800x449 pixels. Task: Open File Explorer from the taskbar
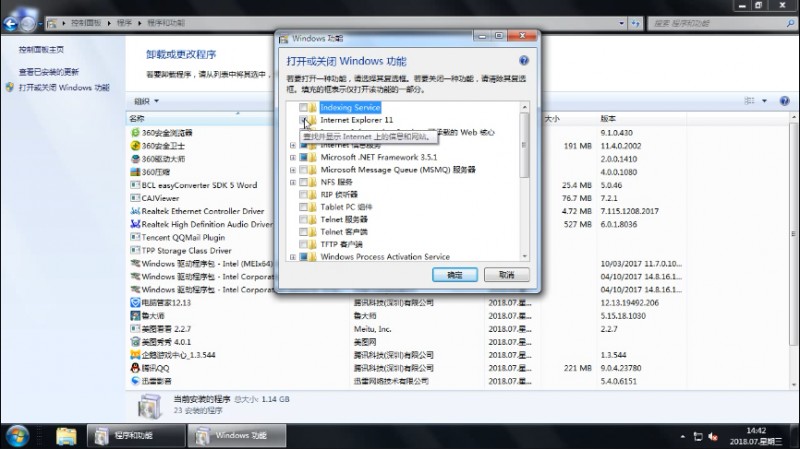pyautogui.click(x=66, y=436)
